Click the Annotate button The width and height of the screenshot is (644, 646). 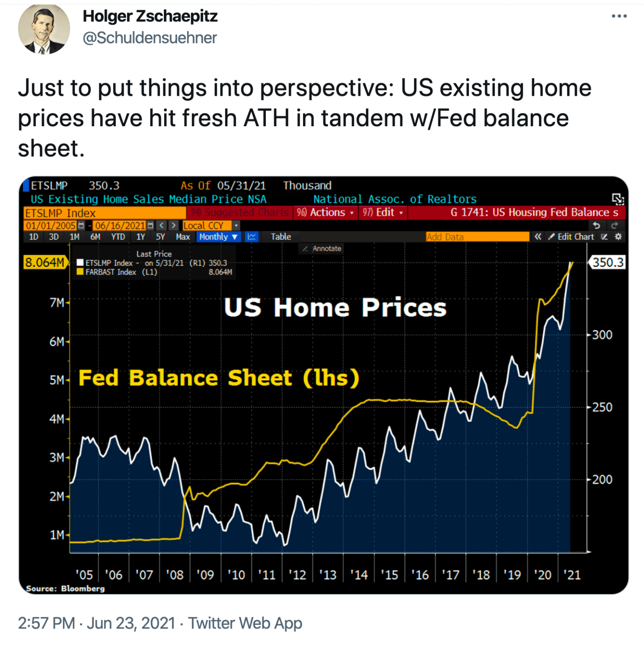(x=322, y=248)
